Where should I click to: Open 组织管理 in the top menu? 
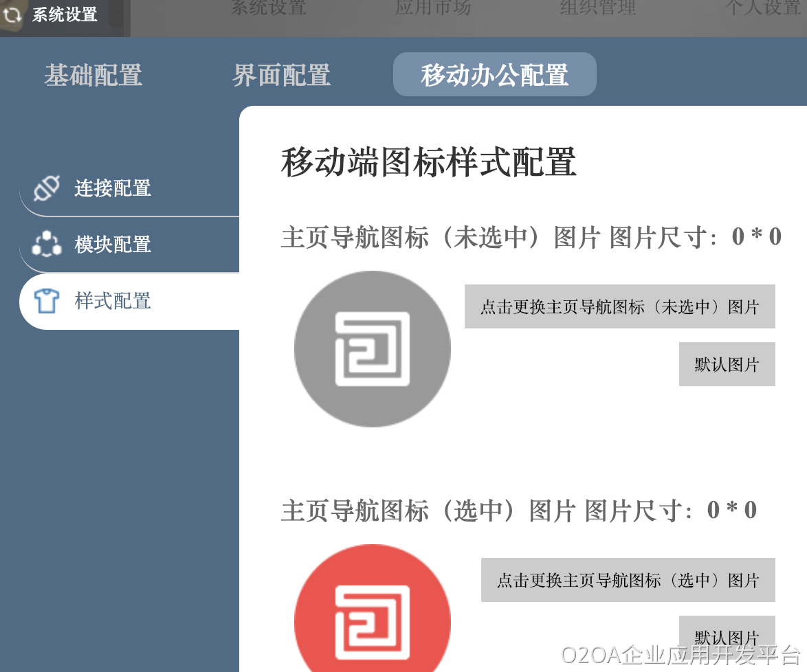[x=597, y=8]
